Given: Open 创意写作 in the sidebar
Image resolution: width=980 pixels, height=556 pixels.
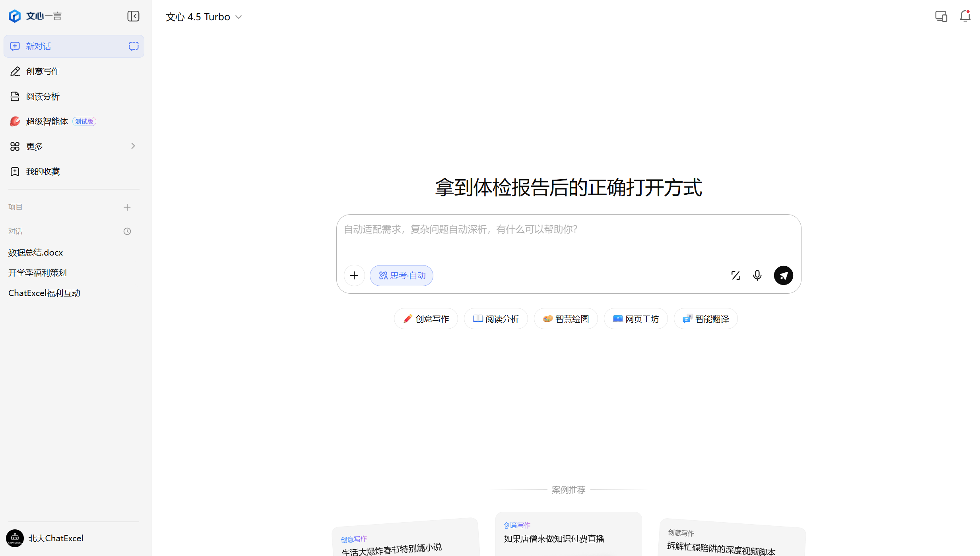Looking at the screenshot, I should point(43,72).
